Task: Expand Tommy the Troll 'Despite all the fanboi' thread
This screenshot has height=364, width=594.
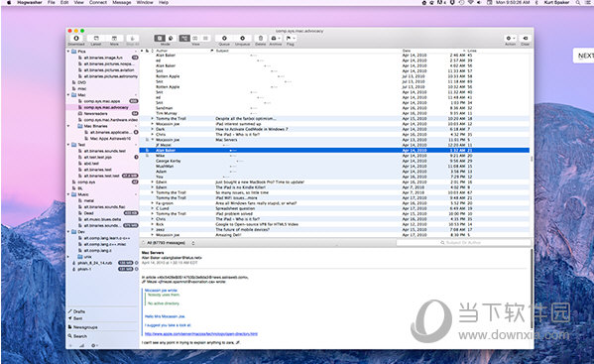Action: (153, 119)
